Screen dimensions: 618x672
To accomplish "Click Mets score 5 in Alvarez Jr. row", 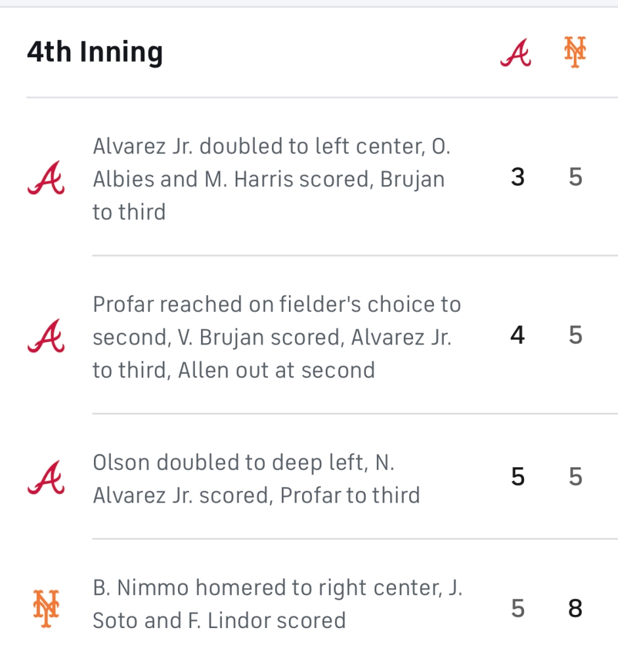I will point(575,177).
